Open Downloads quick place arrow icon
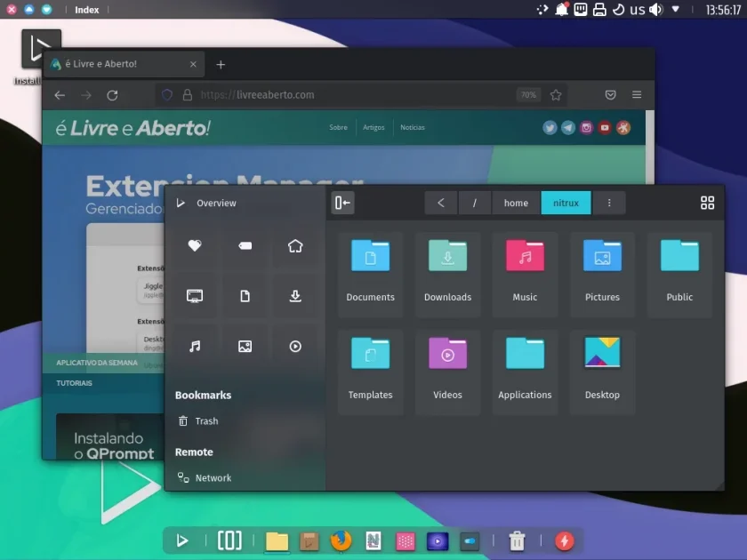747x560 pixels. 295,296
